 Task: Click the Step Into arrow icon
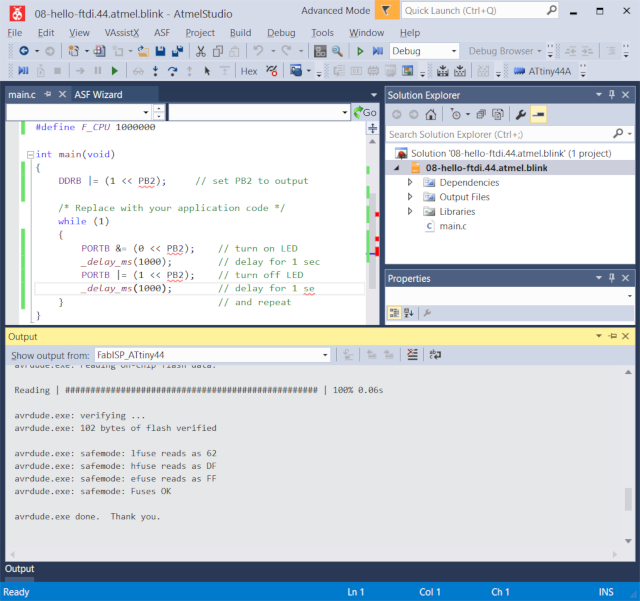click(155, 71)
